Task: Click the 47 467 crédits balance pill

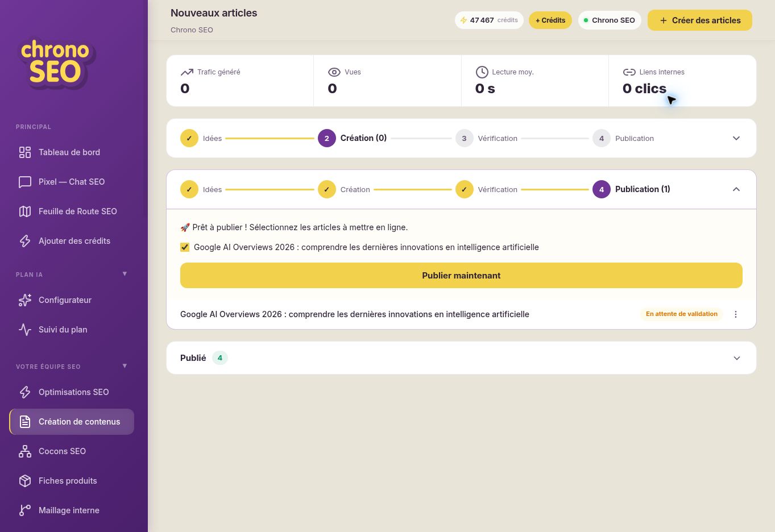Action: click(x=489, y=20)
